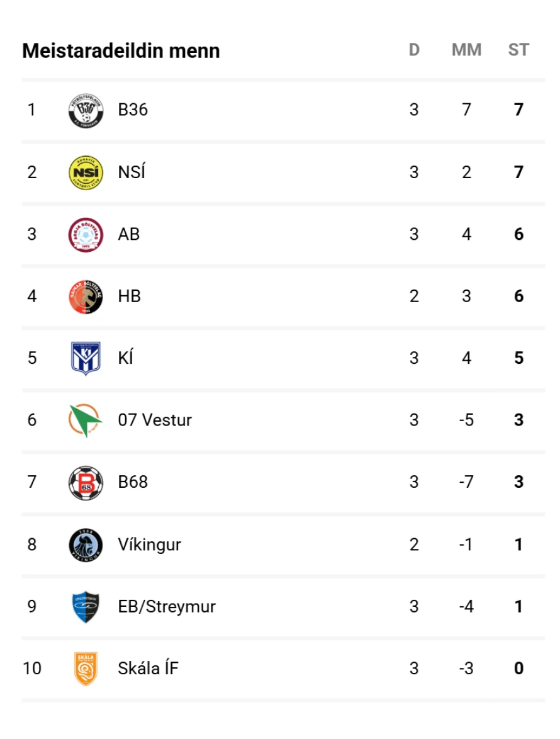Click the NSÍ points value 7
The height and width of the screenshot is (739, 560).
click(x=518, y=172)
